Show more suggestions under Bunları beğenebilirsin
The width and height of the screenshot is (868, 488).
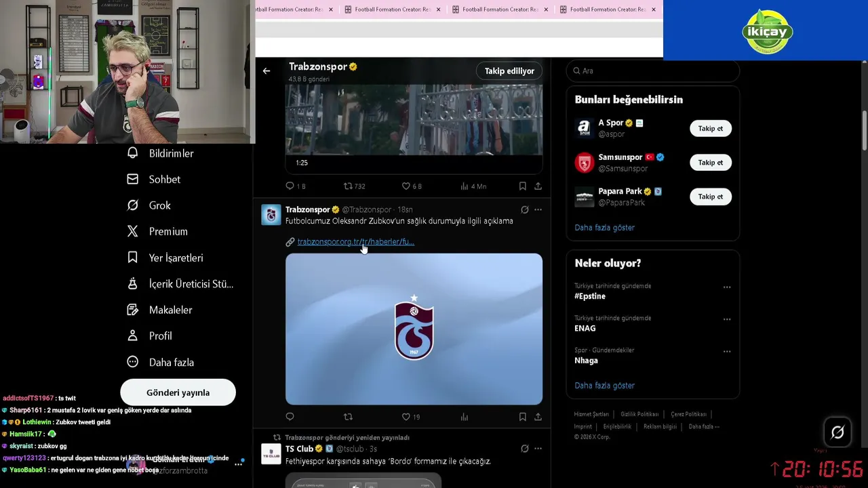(604, 228)
